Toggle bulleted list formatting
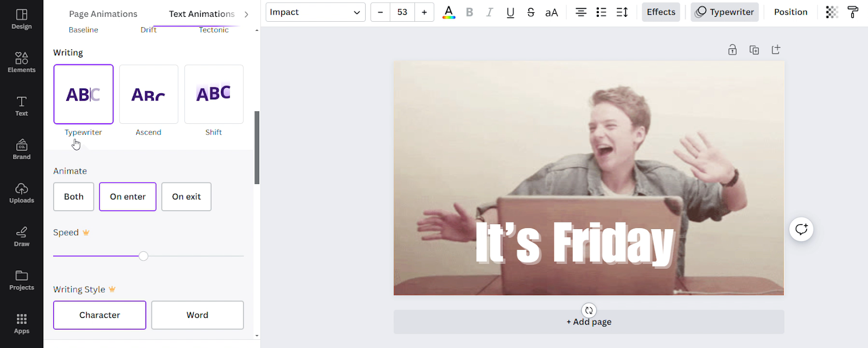Viewport: 868px width, 348px height. coord(602,12)
